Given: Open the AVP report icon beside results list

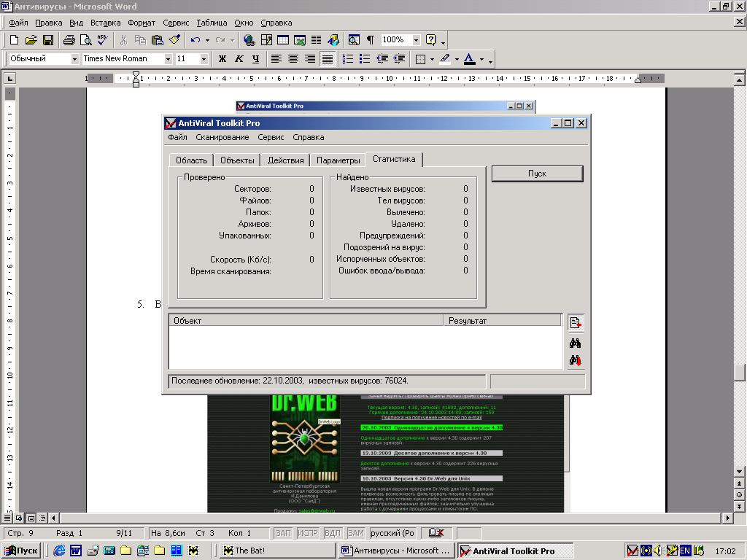Looking at the screenshot, I should (x=576, y=323).
